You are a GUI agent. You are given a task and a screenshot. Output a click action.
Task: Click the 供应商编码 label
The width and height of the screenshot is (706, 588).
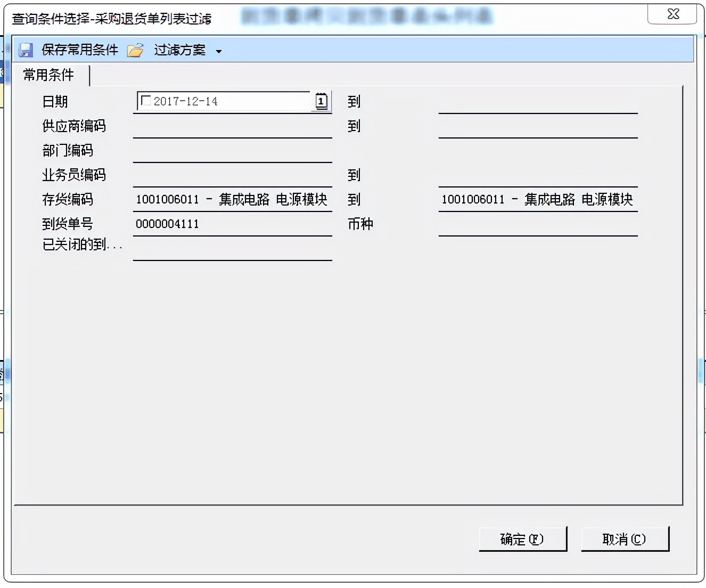[x=74, y=126]
